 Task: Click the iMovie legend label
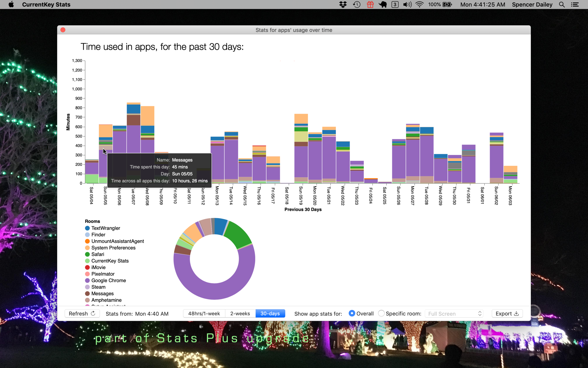pos(99,267)
